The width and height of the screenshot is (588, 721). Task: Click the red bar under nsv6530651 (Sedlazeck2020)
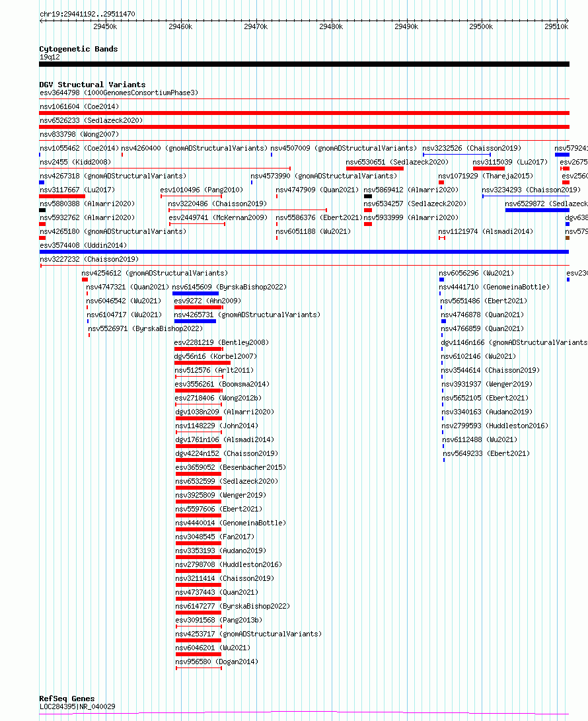[375, 169]
